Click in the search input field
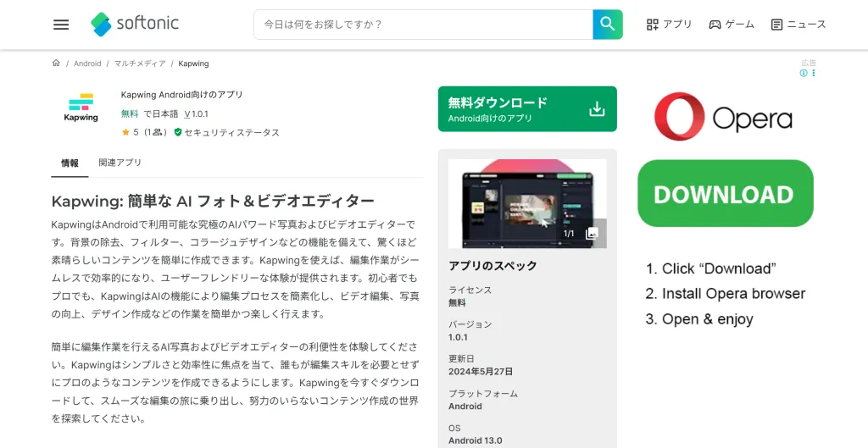868x448 pixels. pyautogui.click(x=424, y=25)
